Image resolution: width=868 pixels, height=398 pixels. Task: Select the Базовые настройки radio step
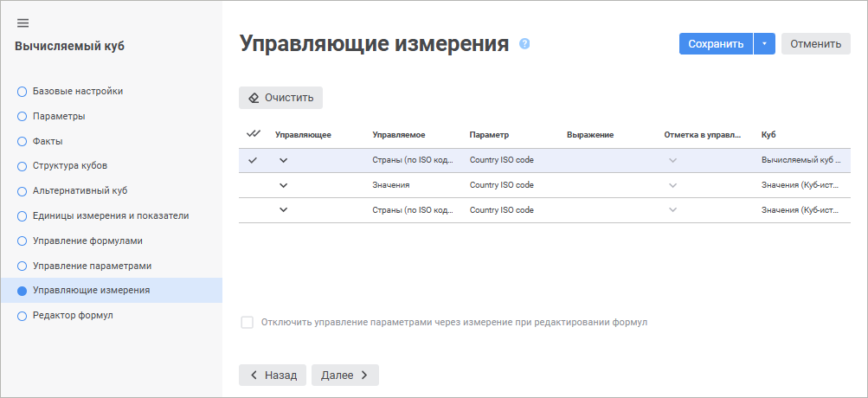(23, 91)
